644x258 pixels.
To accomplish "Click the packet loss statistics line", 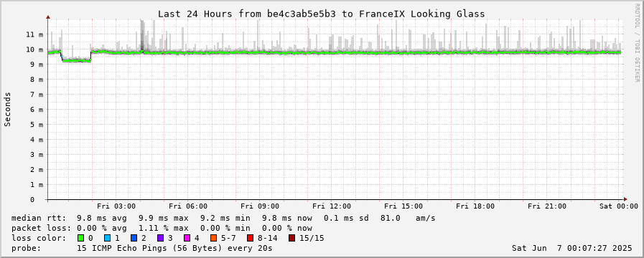I will tap(162, 228).
